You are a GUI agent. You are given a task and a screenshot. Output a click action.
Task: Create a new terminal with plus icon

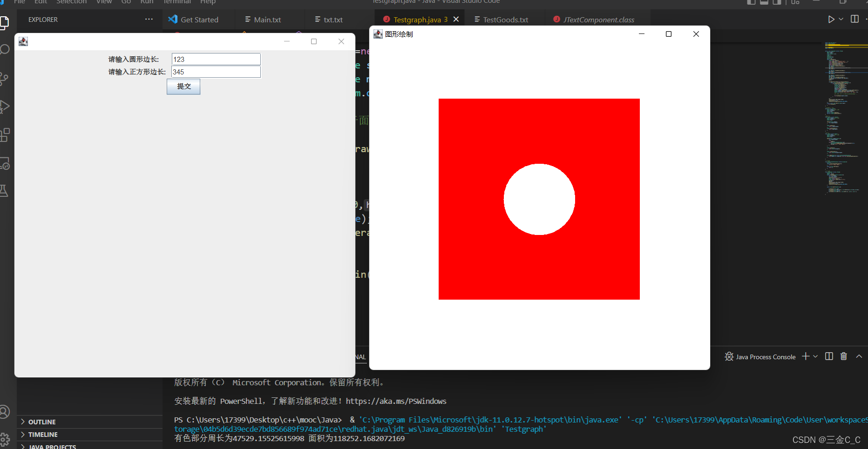pyautogui.click(x=806, y=356)
